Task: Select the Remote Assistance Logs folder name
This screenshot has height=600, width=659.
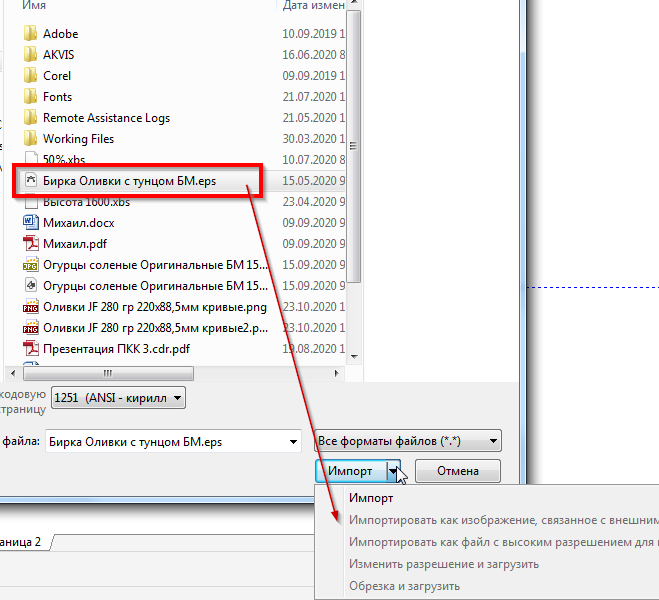Action: pyautogui.click(x=106, y=118)
